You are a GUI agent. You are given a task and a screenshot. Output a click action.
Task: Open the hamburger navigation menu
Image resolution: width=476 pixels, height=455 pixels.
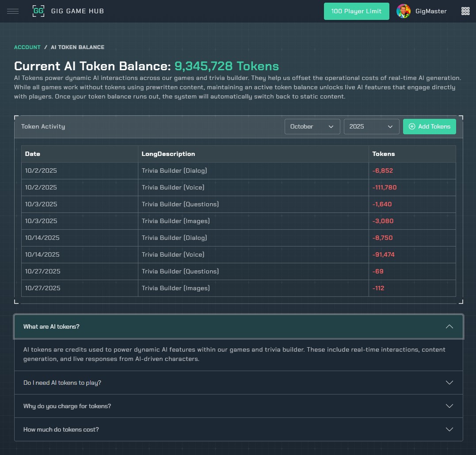pyautogui.click(x=13, y=11)
